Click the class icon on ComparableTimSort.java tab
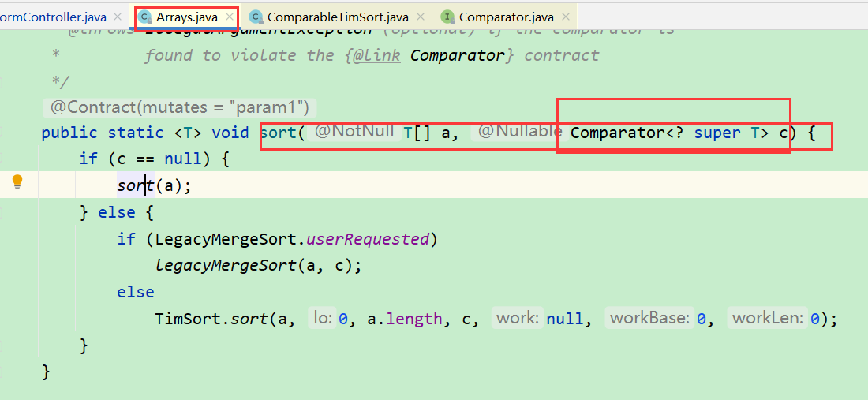Screen dimensions: 868x400 click(x=255, y=17)
